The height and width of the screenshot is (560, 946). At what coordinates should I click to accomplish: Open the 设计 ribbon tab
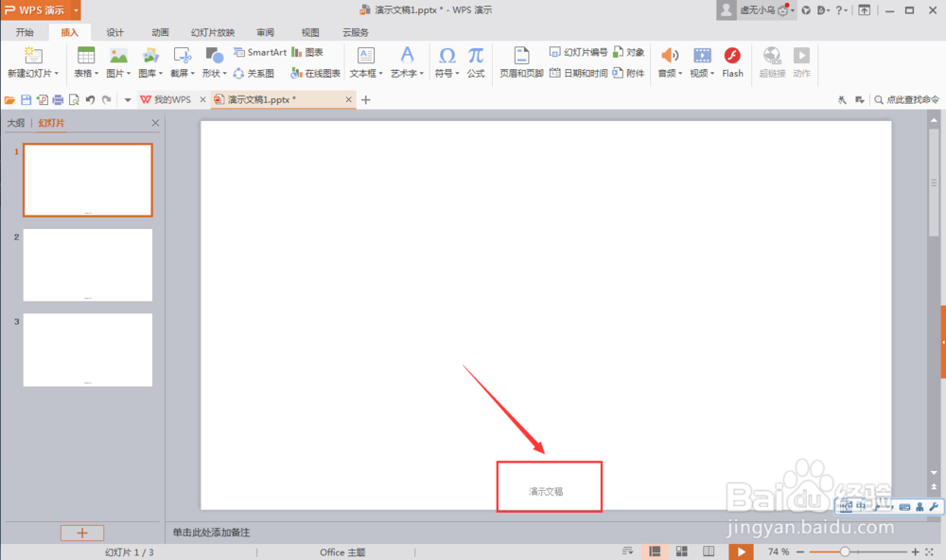click(114, 32)
